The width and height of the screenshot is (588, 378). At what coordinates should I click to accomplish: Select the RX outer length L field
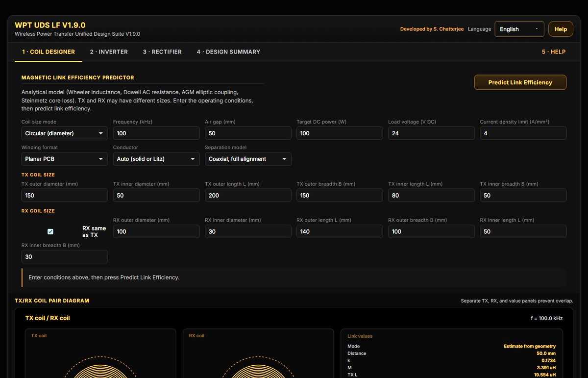(x=340, y=231)
